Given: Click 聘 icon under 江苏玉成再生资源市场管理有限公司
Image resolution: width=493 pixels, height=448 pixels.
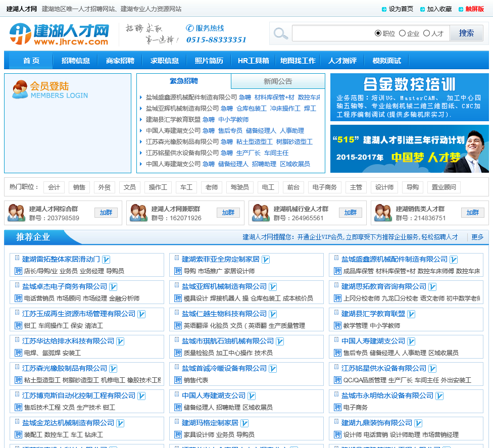Looking at the screenshot, I should (19, 326).
